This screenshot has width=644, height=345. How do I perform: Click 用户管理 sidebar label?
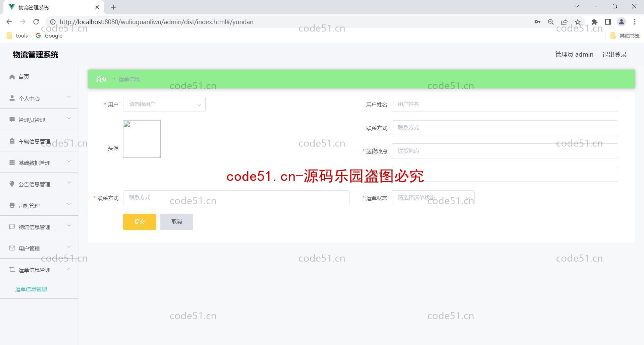[29, 249]
